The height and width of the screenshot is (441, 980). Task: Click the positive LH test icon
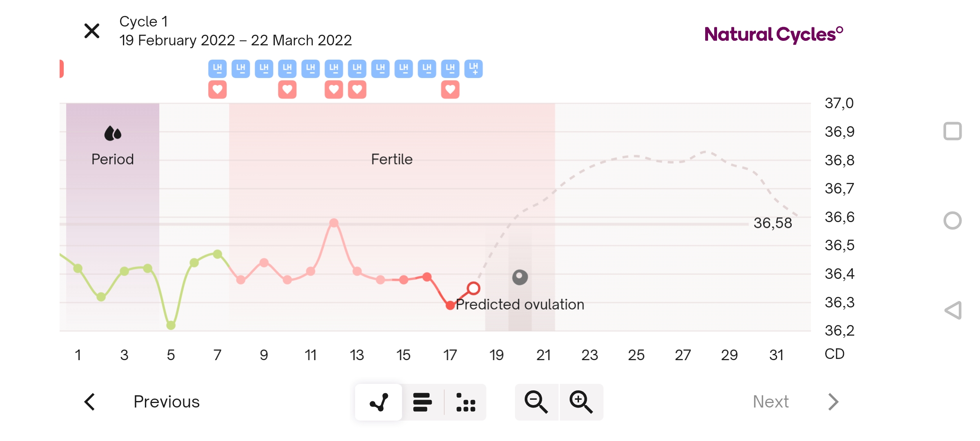[x=474, y=69]
